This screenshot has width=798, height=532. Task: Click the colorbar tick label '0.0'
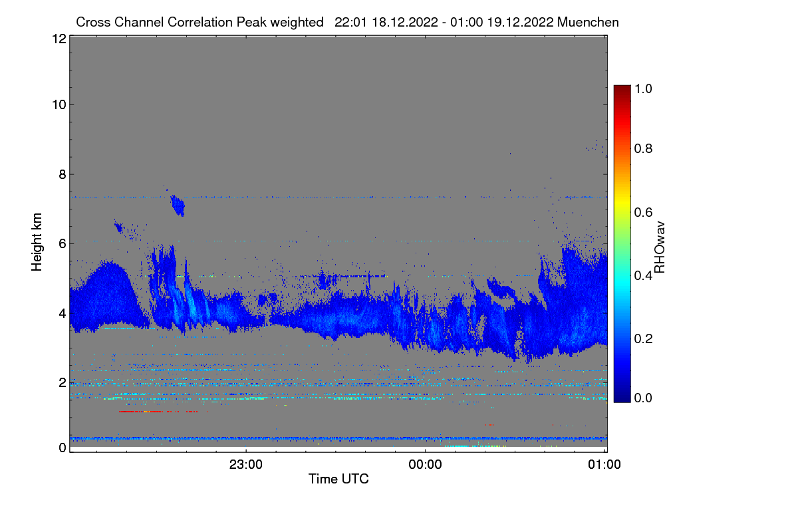tap(642, 398)
